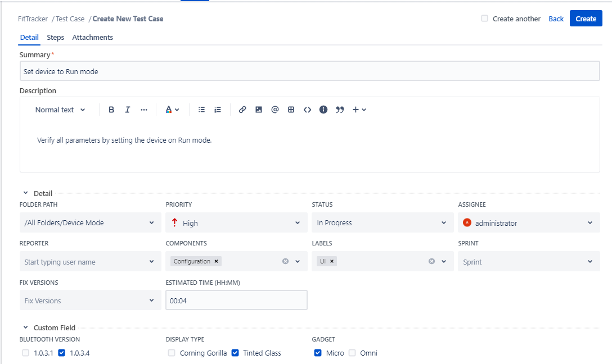The height and width of the screenshot is (364, 612).
Task: Open text color picker
Action: [x=172, y=110]
